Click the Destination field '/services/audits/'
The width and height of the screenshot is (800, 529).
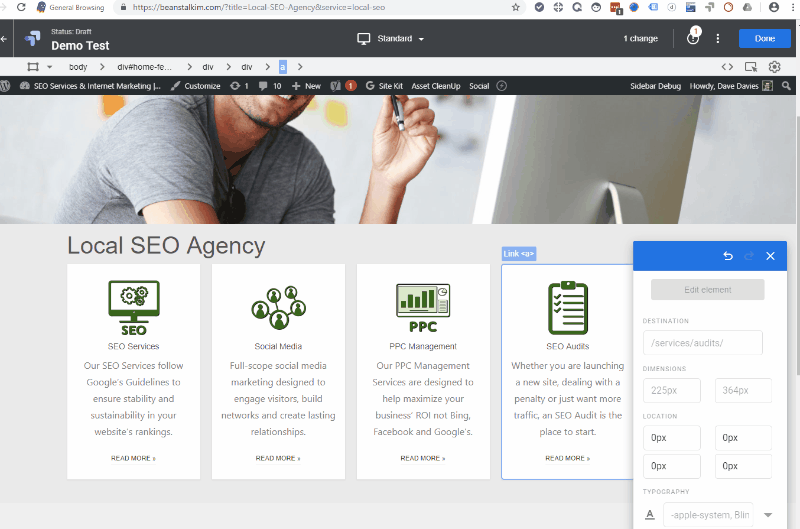pos(703,343)
